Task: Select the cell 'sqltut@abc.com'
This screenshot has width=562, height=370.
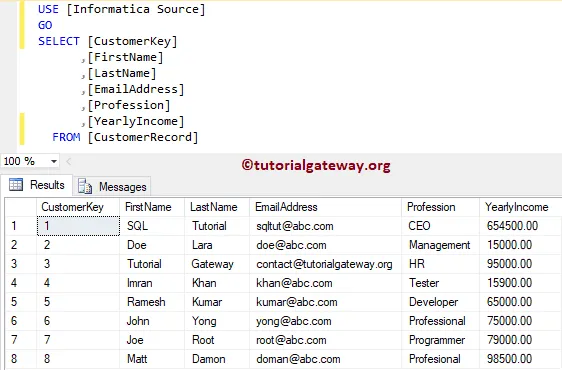Action: click(x=325, y=226)
